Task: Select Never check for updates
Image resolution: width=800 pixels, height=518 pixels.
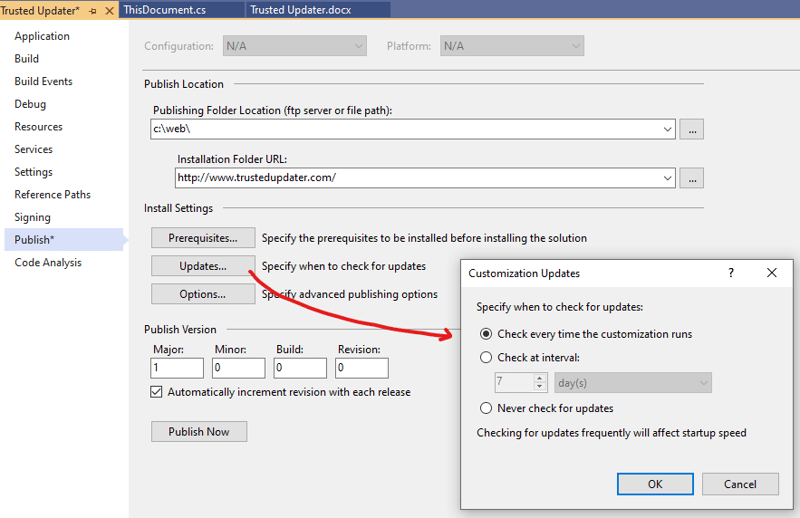Action: point(486,408)
